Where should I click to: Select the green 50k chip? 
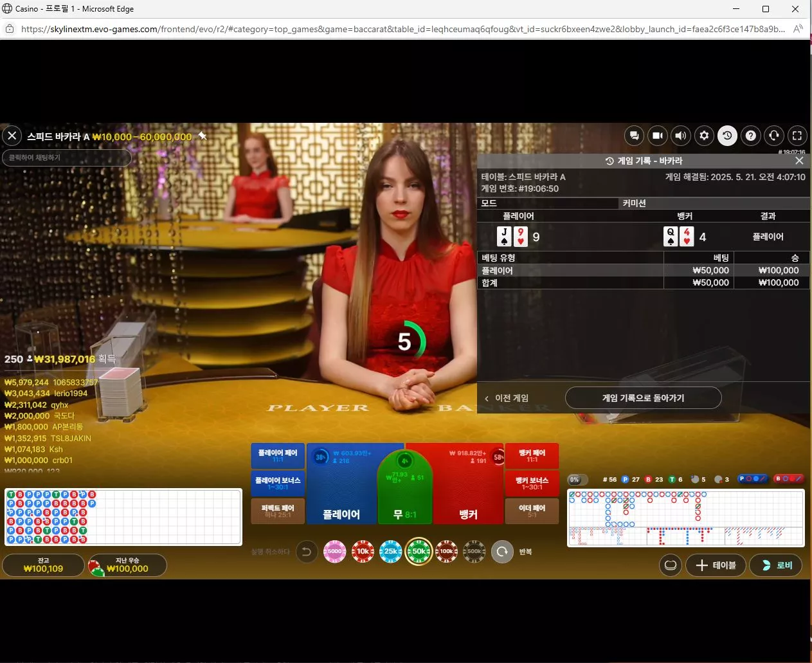(x=419, y=552)
